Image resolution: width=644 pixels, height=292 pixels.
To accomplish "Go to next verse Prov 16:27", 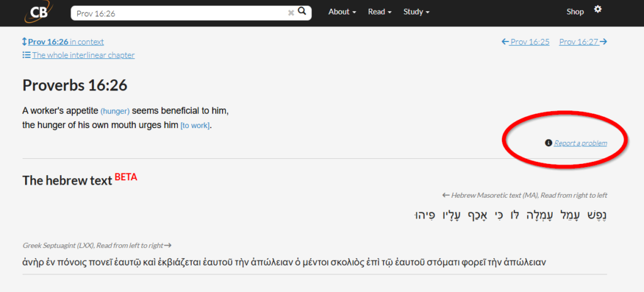I will pyautogui.click(x=579, y=42).
